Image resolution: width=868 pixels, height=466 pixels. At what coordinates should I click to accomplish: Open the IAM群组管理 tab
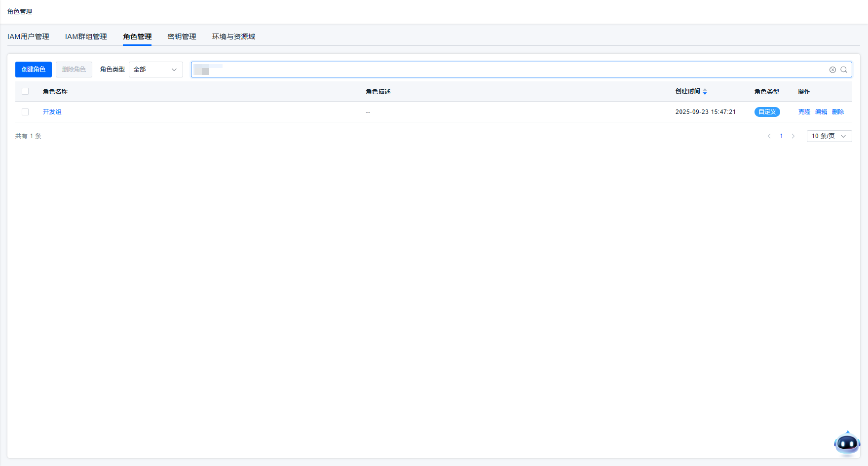(86, 36)
